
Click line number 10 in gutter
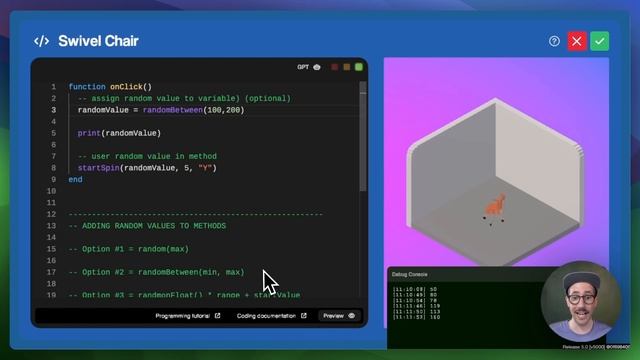click(51, 191)
